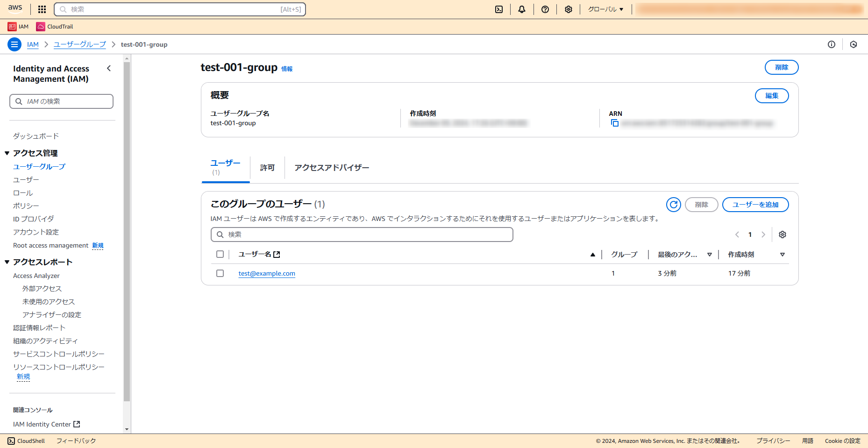Open 外部アクセス in the sidebar
The image size is (868, 448).
(x=42, y=289)
